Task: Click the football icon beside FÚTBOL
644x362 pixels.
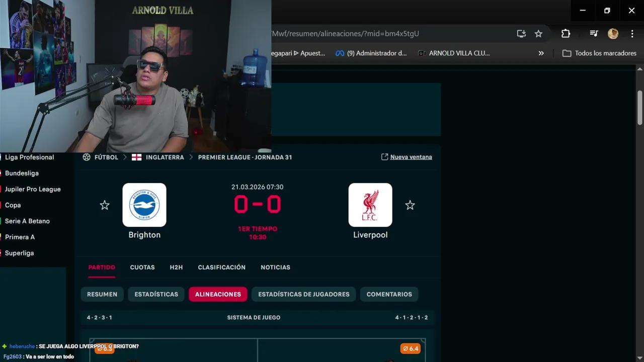Action: pyautogui.click(x=87, y=157)
